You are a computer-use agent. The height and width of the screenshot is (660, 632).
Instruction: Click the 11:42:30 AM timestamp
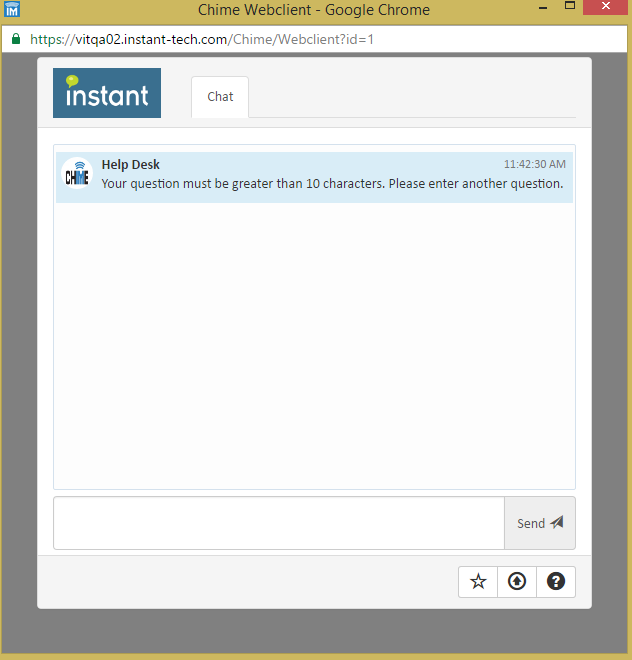coord(535,164)
